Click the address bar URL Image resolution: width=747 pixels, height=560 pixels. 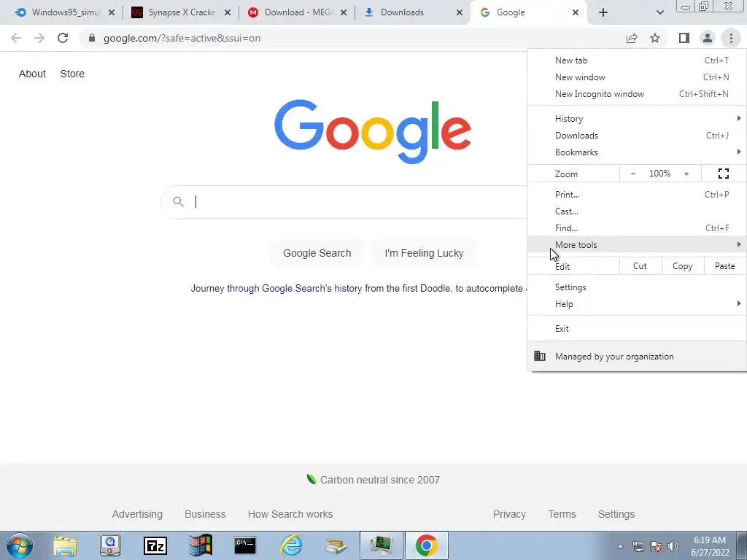tap(182, 38)
